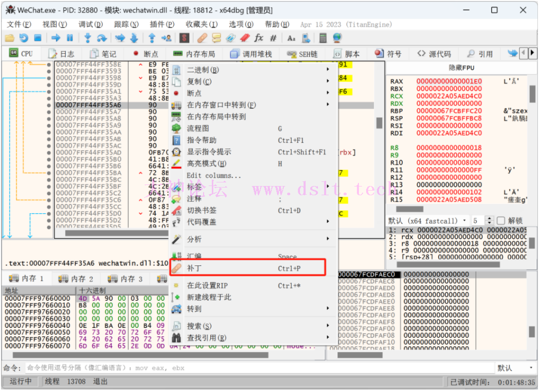Click the step over toolbar icon
Screen dimensions: 541x392
(x=102, y=38)
